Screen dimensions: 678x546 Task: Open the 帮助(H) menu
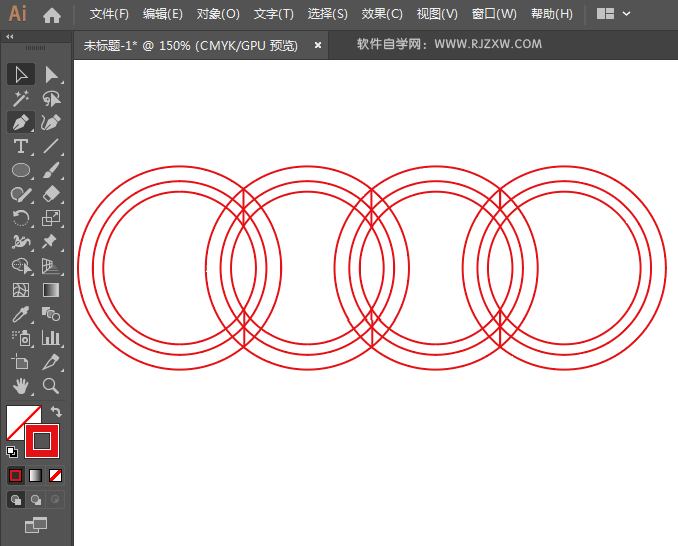552,14
